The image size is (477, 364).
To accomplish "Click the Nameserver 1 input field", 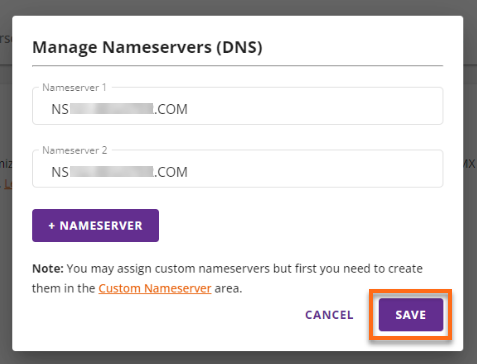I will point(237,106).
